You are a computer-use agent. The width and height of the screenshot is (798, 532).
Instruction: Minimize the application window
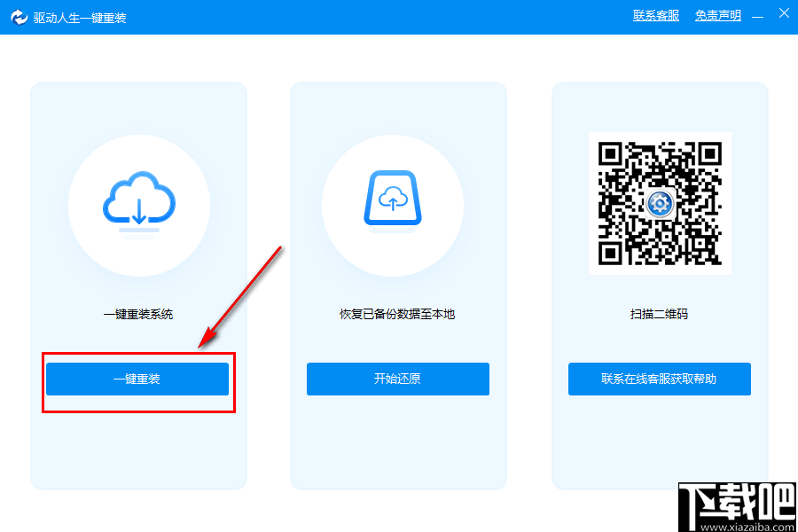tap(758, 17)
